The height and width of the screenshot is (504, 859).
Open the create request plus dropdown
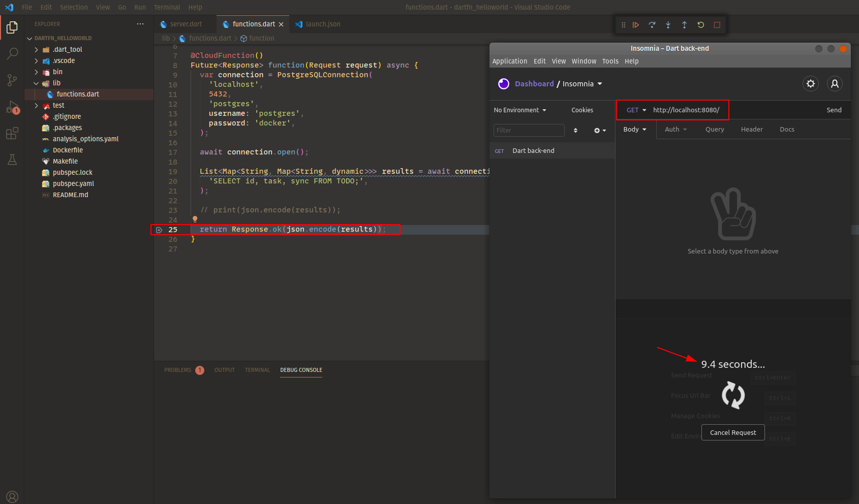click(x=600, y=131)
